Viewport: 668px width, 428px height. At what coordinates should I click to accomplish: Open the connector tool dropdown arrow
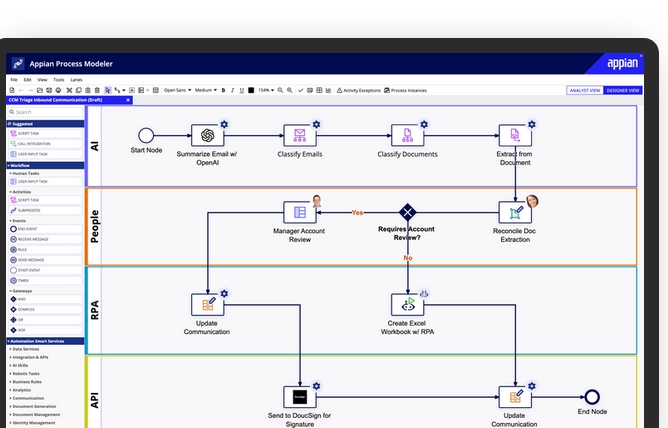pos(124,90)
